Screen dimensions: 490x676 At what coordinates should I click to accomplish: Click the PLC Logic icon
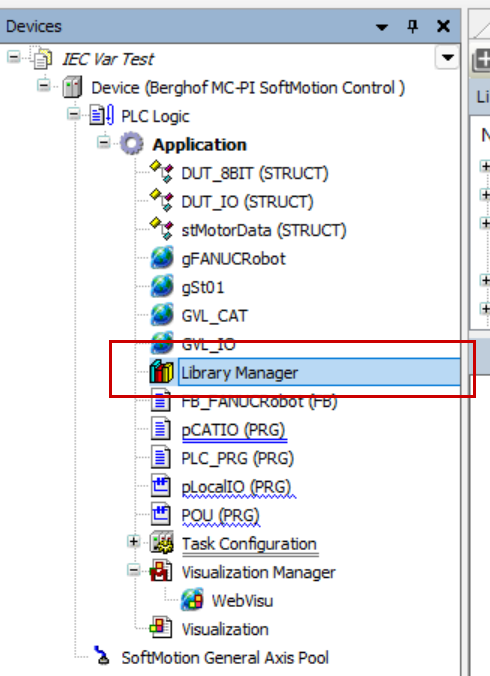[x=102, y=116]
